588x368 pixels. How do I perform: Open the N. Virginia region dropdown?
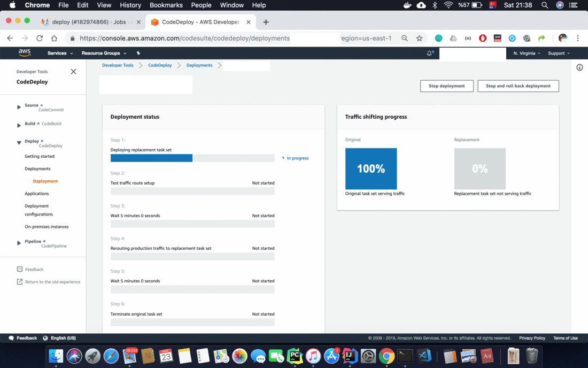[527, 53]
